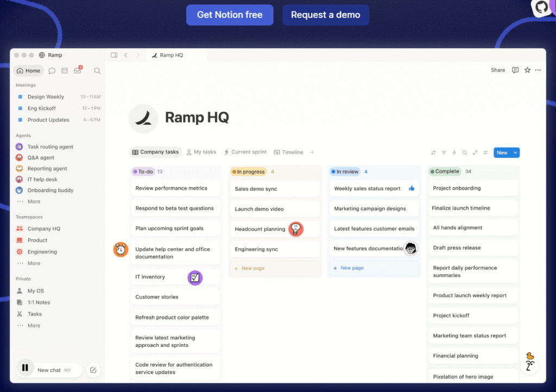Open the chat bubble icon in sidebar
The image size is (556, 392).
pyautogui.click(x=52, y=71)
